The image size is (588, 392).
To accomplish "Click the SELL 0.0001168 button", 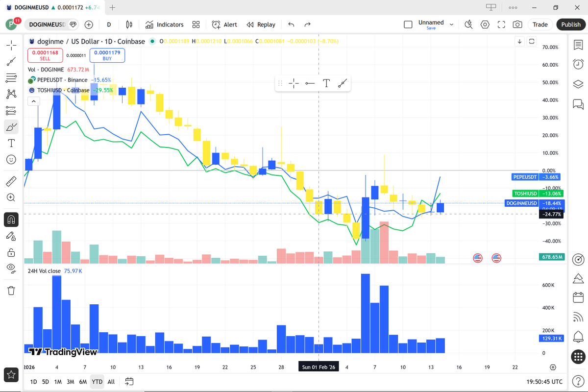I will coord(45,55).
